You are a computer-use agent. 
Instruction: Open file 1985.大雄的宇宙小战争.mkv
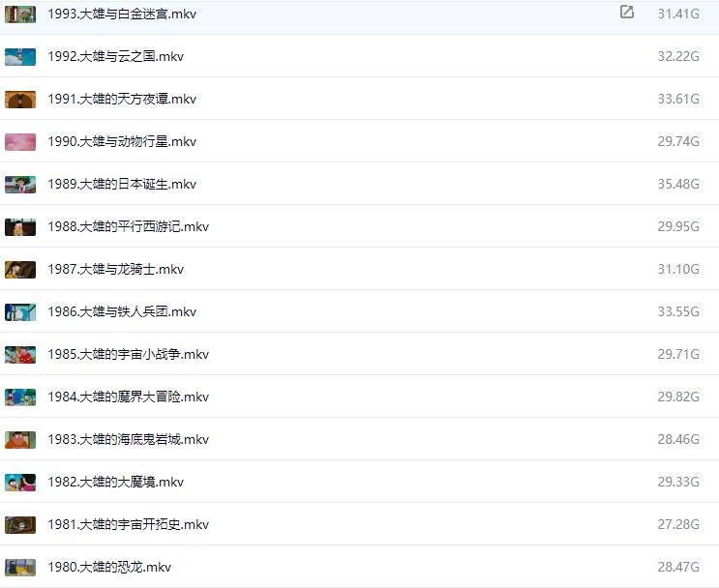point(128,355)
